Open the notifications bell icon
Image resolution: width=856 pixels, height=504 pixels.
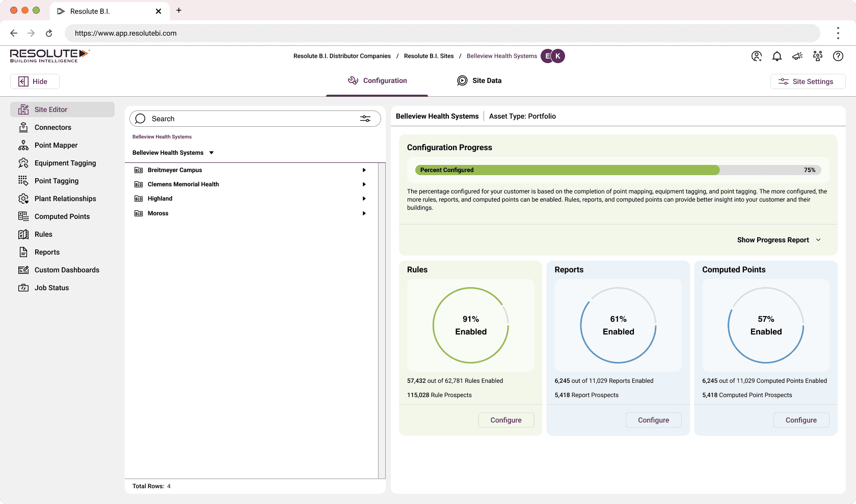coord(777,57)
